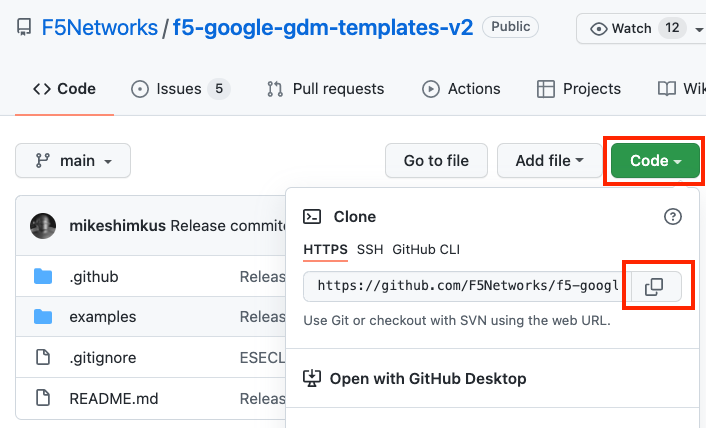Click the README.md file icon
Screen dimensions: 706x428
pos(43,398)
